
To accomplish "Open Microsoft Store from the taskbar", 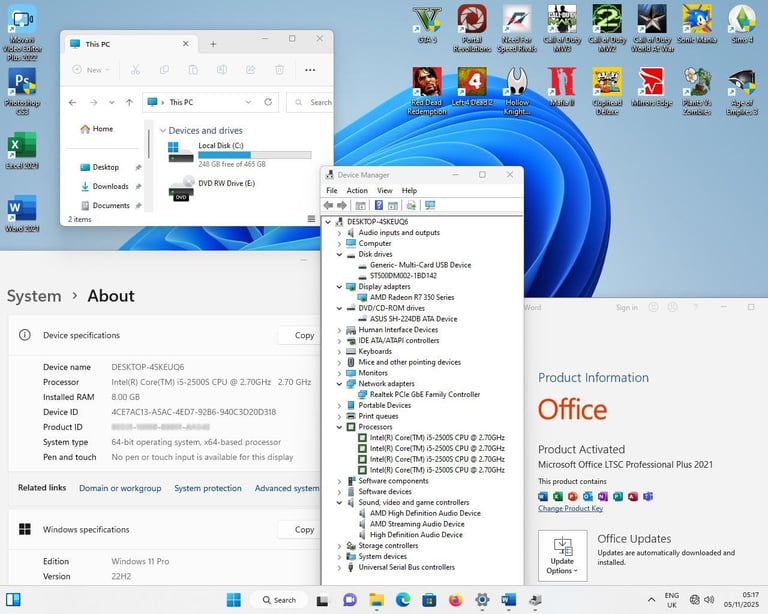I will (429, 600).
